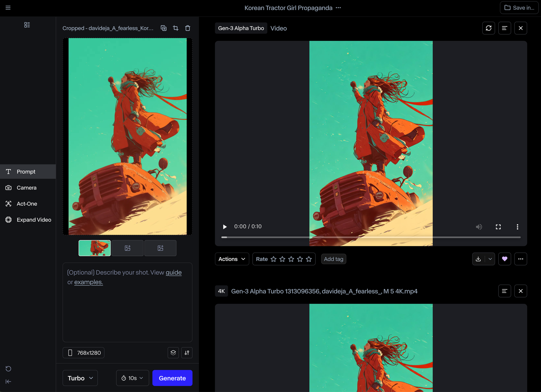Click the Generate button
541x392 pixels.
172,378
